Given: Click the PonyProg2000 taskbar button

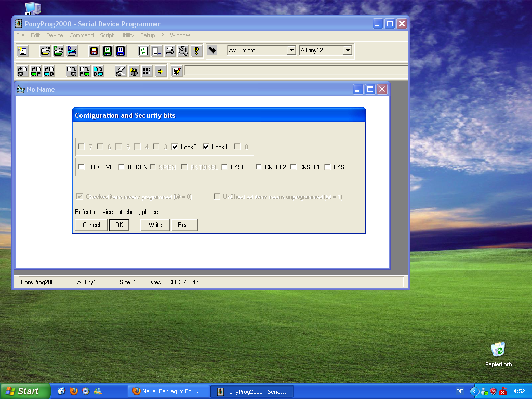Looking at the screenshot, I should (252, 391).
